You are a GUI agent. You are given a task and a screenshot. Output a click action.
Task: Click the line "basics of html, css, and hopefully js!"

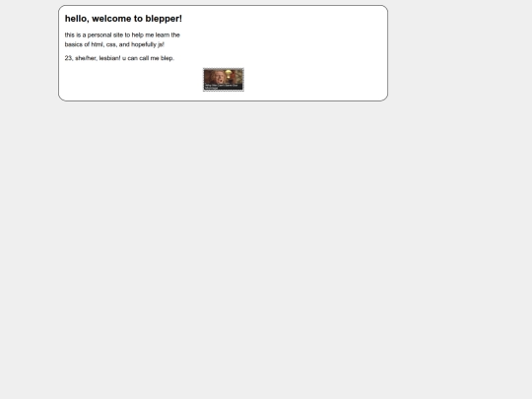tap(114, 44)
